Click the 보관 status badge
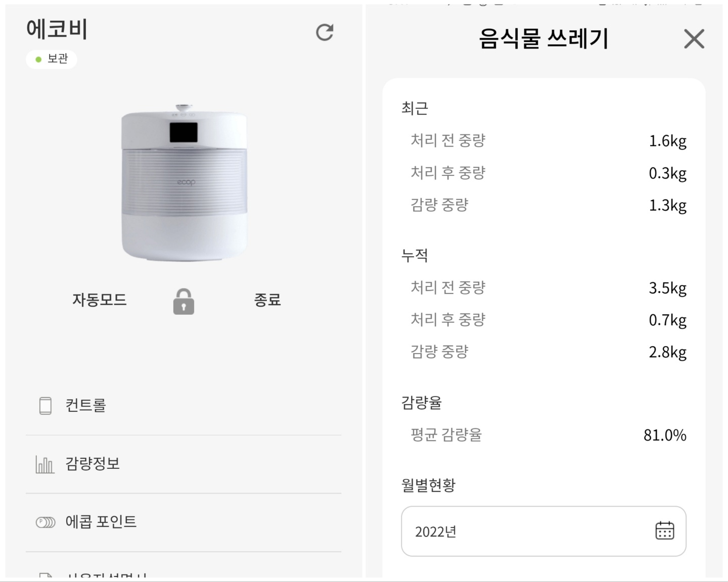 pos(52,59)
